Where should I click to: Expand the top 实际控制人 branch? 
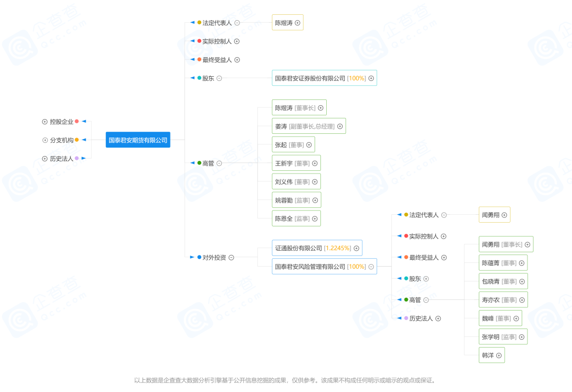coord(237,42)
